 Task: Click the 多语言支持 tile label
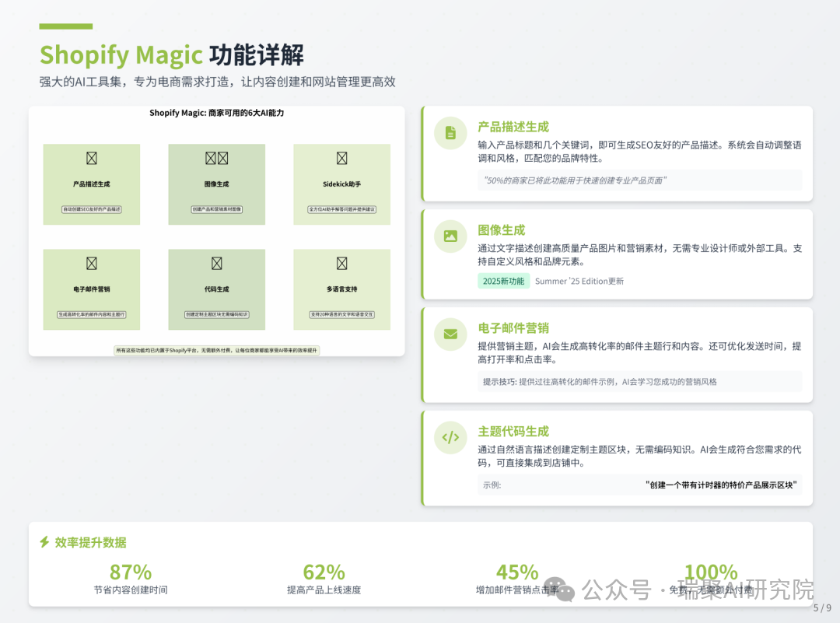coord(341,289)
